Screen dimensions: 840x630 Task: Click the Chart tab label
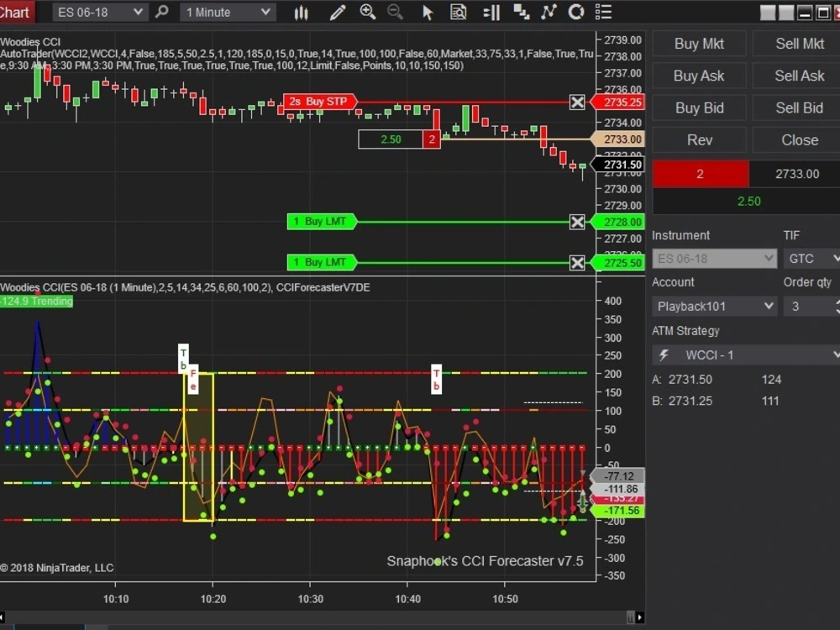[16, 12]
